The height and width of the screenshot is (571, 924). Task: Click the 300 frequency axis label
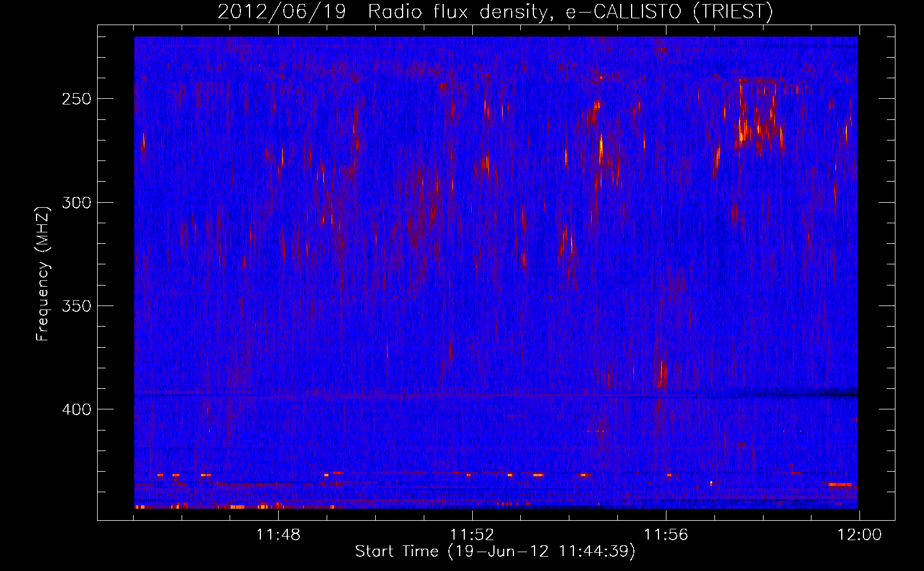(x=77, y=203)
